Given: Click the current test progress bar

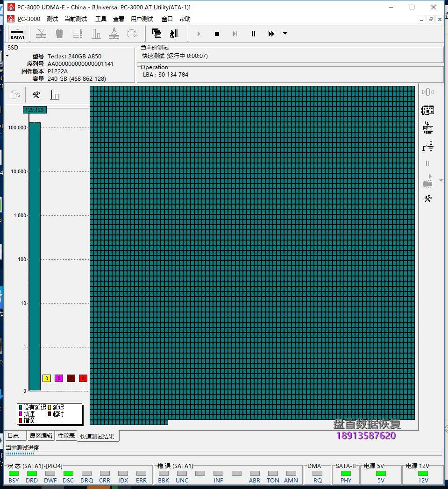Looking at the screenshot, I should (224, 454).
